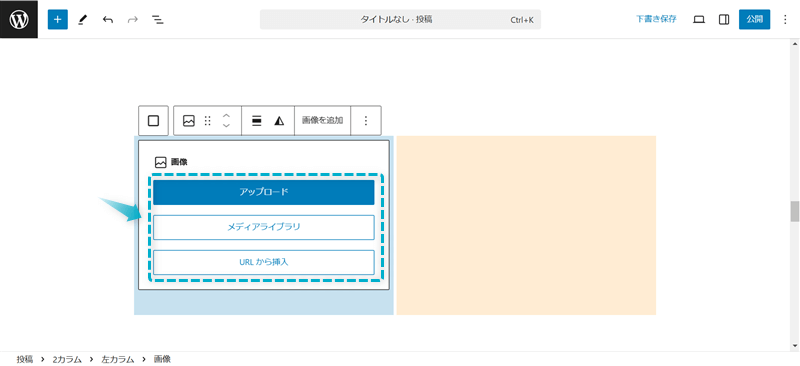Image resolution: width=800 pixels, height=366 pixels.
Task: Select the empty right column block
Action: [527, 225]
